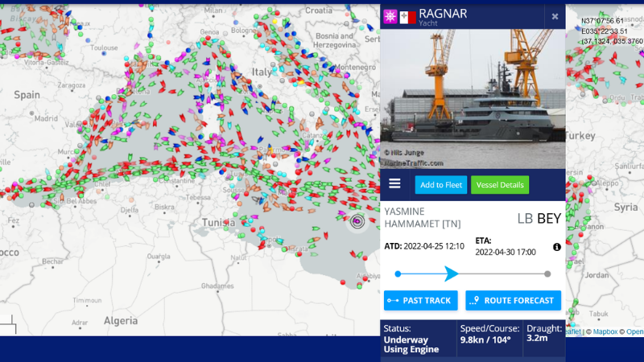Click the yacht type icon beside RAGNAR

(x=390, y=17)
